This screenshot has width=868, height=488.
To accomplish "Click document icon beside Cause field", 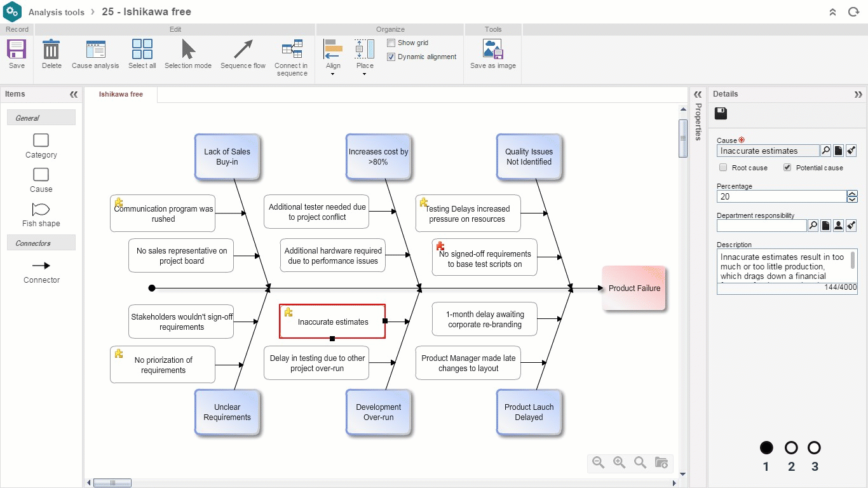I will point(839,151).
